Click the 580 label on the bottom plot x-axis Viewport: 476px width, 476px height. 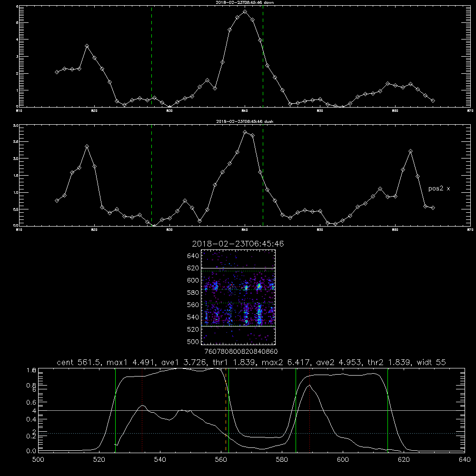pyautogui.click(x=282, y=460)
